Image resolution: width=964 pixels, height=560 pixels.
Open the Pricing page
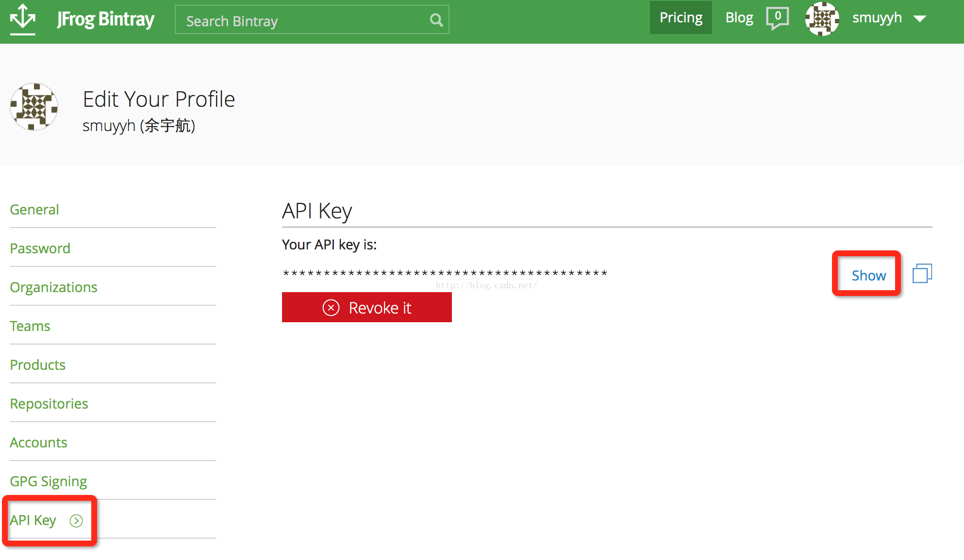681,17
